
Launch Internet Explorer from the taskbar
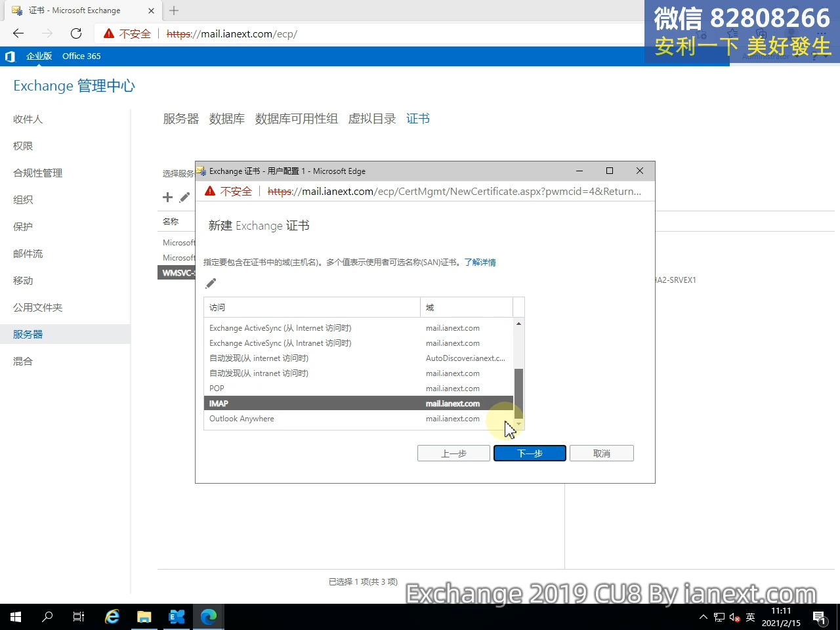click(x=112, y=617)
